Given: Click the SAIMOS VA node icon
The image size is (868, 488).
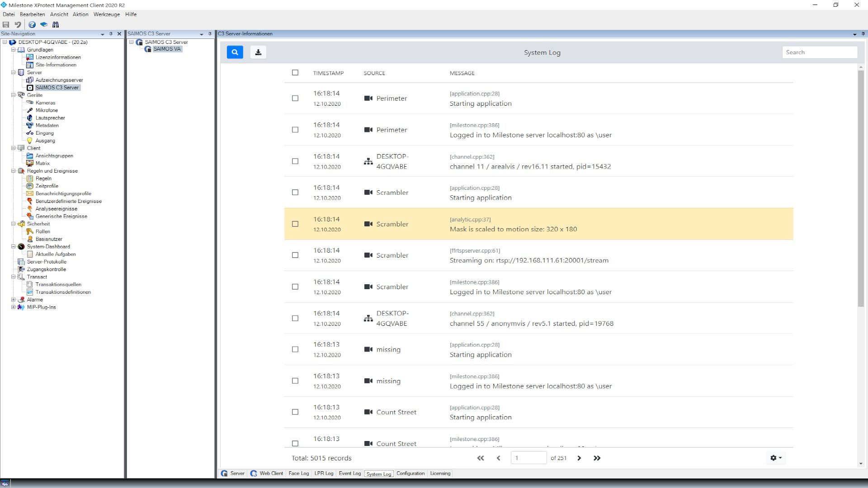Looking at the screenshot, I should click(148, 49).
